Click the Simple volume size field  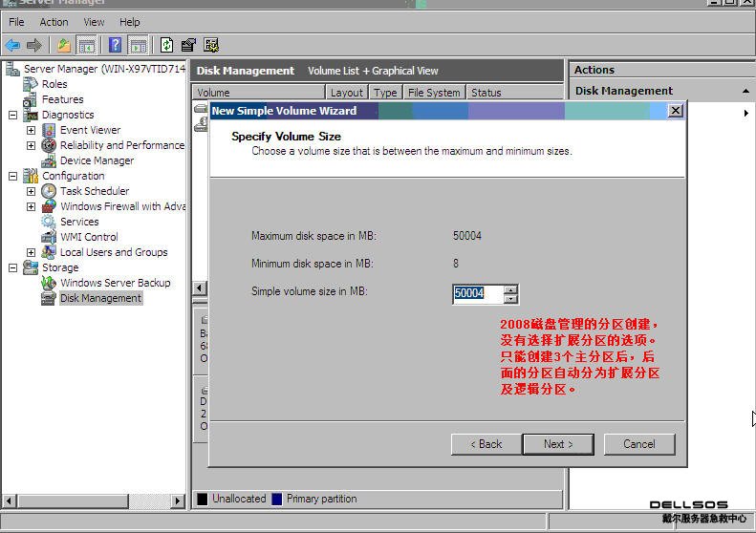[478, 293]
